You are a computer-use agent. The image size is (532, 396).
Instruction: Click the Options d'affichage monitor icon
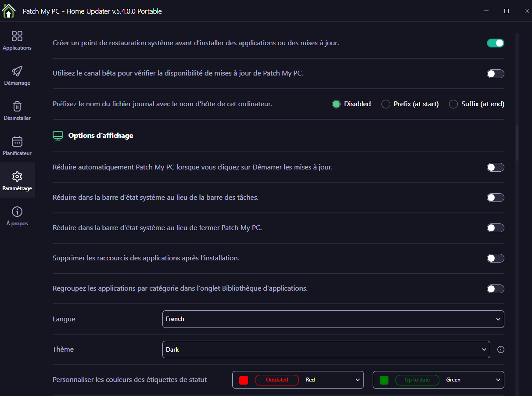(58, 136)
